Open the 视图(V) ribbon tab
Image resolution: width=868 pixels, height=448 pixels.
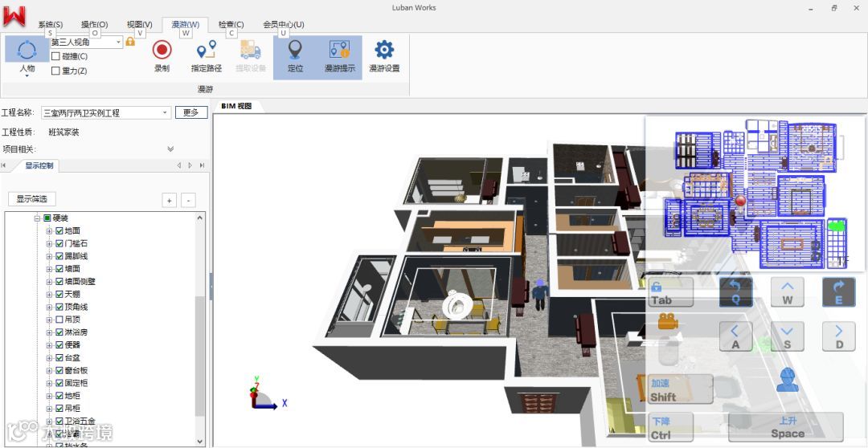coord(139,25)
